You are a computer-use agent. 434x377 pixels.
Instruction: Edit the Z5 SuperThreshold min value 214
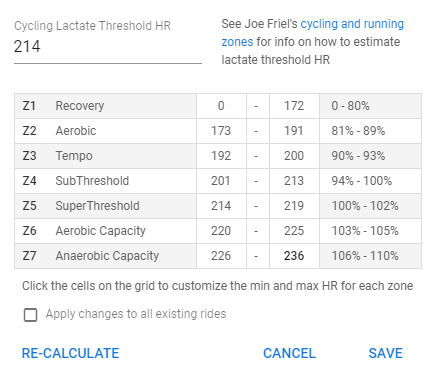pyautogui.click(x=221, y=206)
